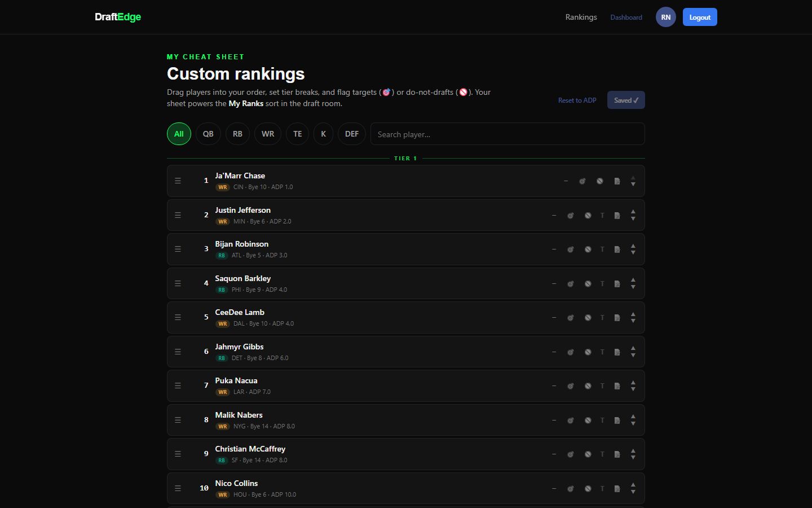812x508 pixels.
Task: Mark Ja'Marr Chase as do-not-draft
Action: point(600,181)
